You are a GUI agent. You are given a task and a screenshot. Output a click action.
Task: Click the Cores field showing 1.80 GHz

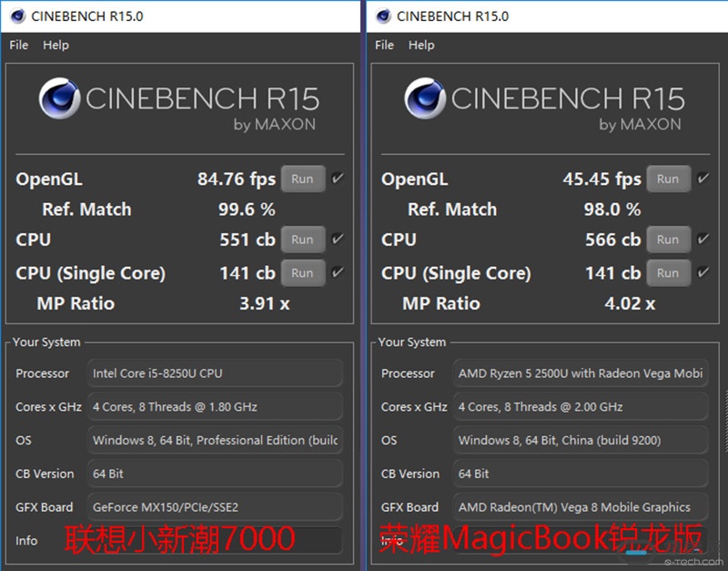coord(215,406)
